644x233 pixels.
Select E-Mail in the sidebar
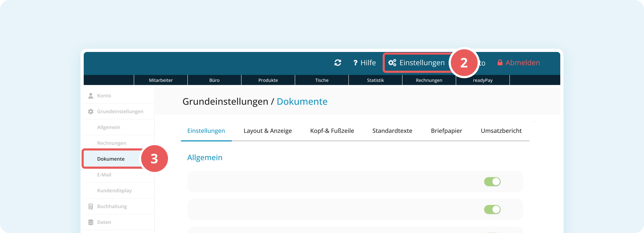click(119, 175)
